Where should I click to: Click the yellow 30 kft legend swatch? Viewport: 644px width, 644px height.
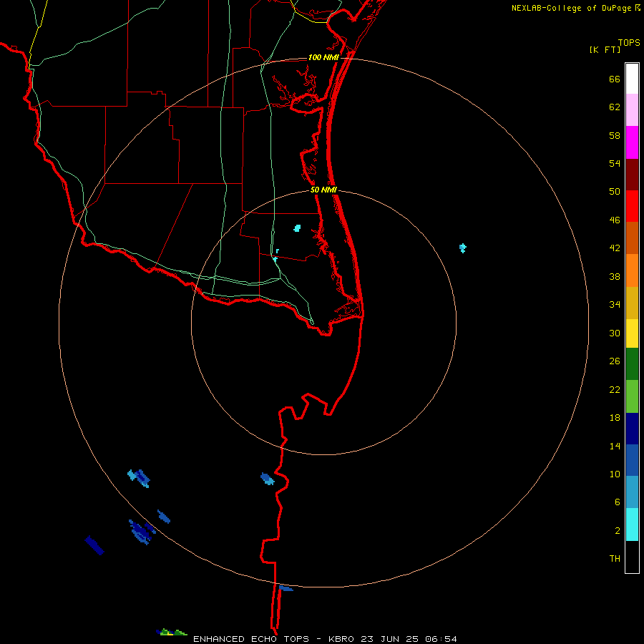pyautogui.click(x=632, y=333)
